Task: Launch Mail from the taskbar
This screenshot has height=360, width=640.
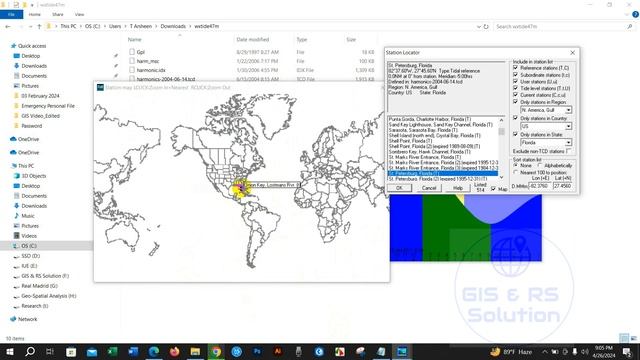Action: [x=92, y=351]
